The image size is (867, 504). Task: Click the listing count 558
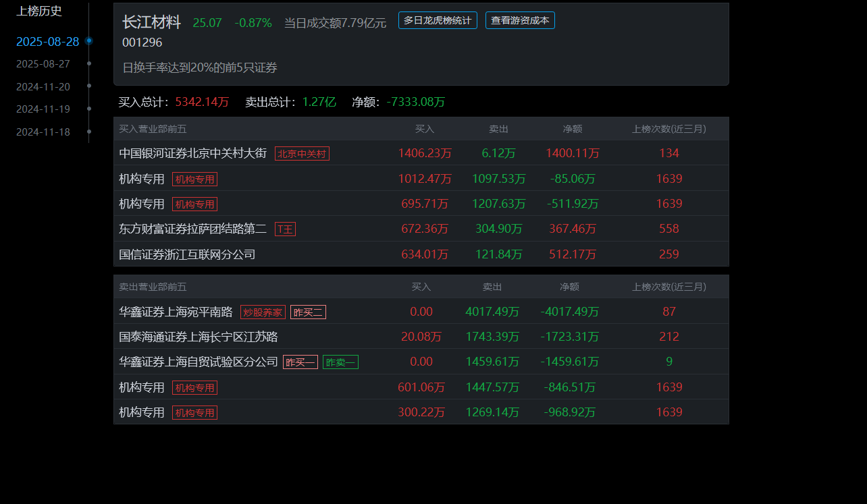tap(669, 229)
